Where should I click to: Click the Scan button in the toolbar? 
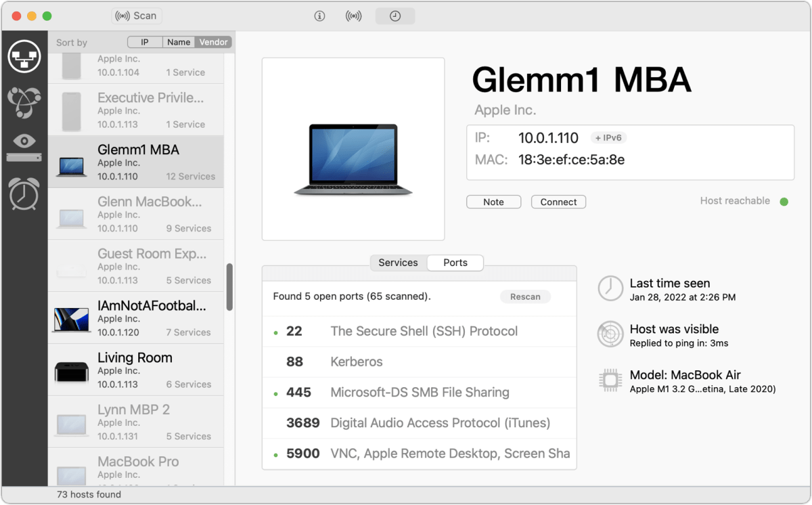[137, 16]
